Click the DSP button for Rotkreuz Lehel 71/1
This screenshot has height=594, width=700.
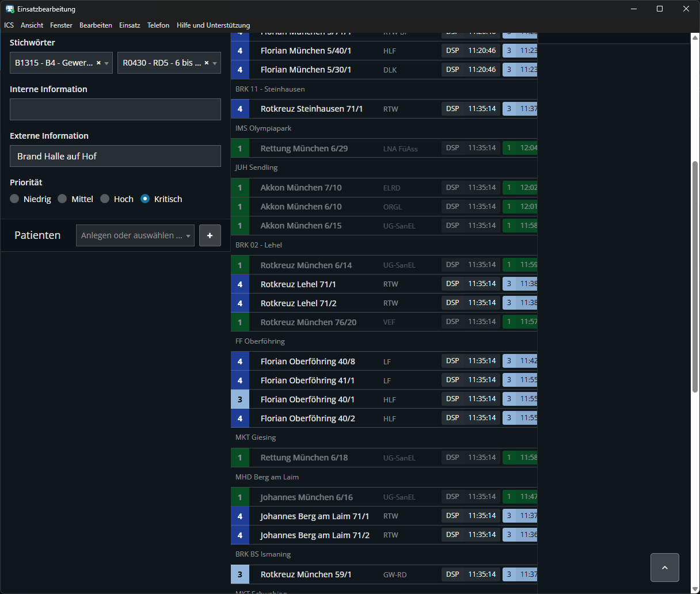(452, 284)
